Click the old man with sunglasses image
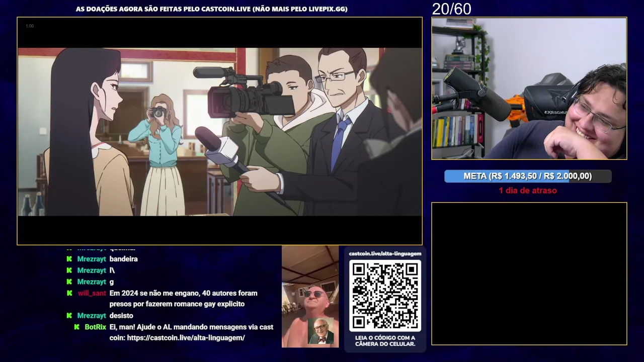This screenshot has width=644, height=362. (x=310, y=297)
